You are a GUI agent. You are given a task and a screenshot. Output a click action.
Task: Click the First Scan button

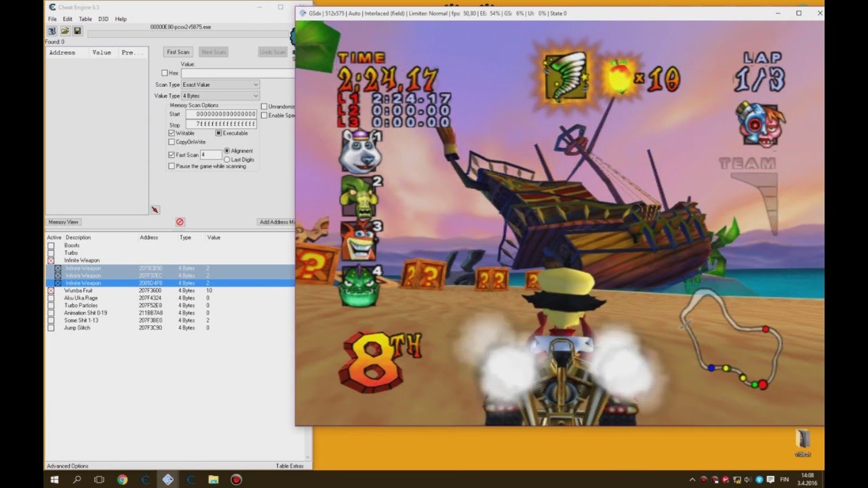tap(178, 52)
